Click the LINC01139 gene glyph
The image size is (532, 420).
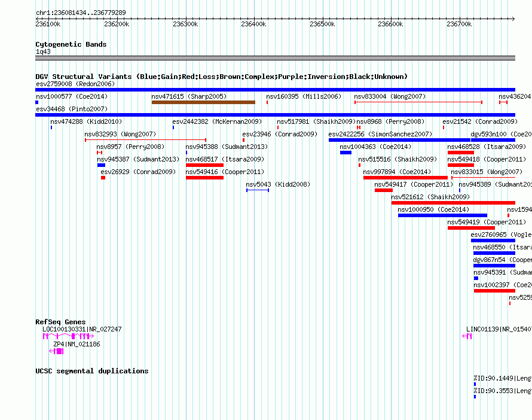pyautogui.click(x=467, y=336)
